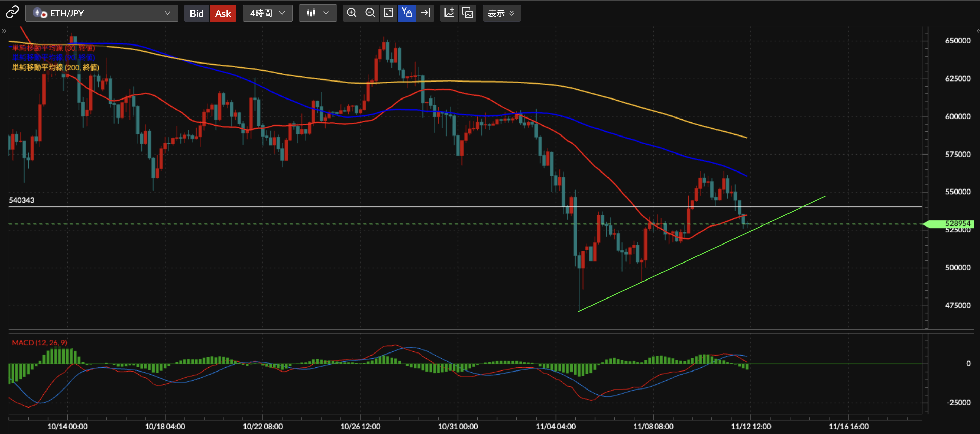The image size is (980, 434).
Task: Click the 単純移動平均線 (30, 終値) label
Action: point(53,48)
